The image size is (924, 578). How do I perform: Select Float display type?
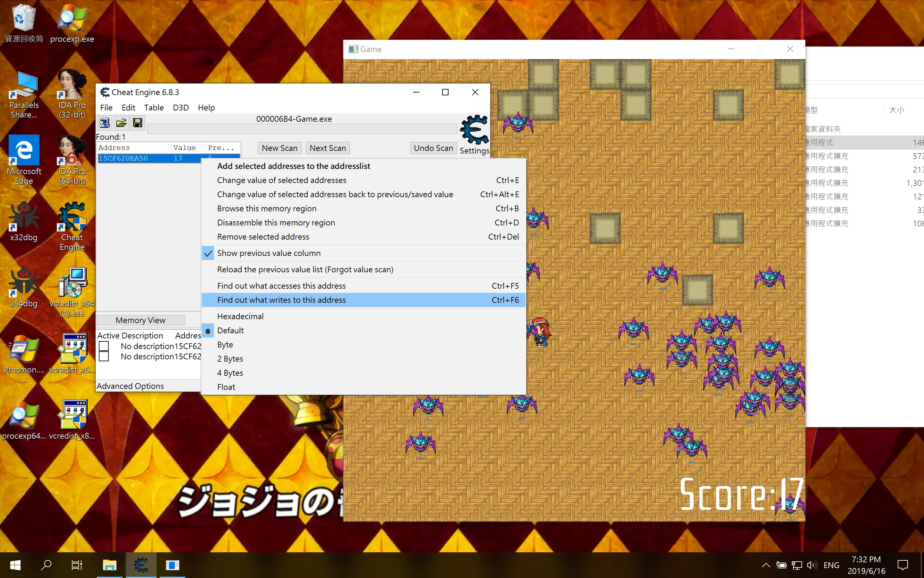pyautogui.click(x=364, y=387)
